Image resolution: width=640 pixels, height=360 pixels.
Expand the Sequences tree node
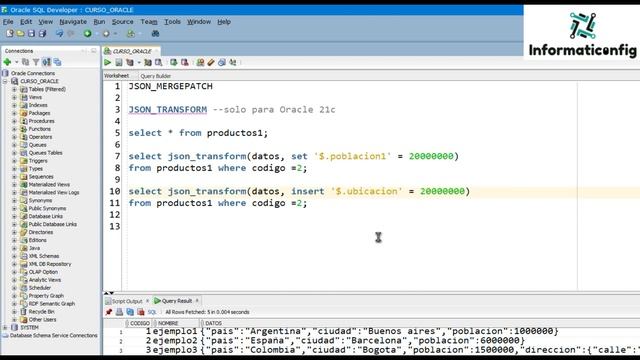pyautogui.click(x=14, y=177)
